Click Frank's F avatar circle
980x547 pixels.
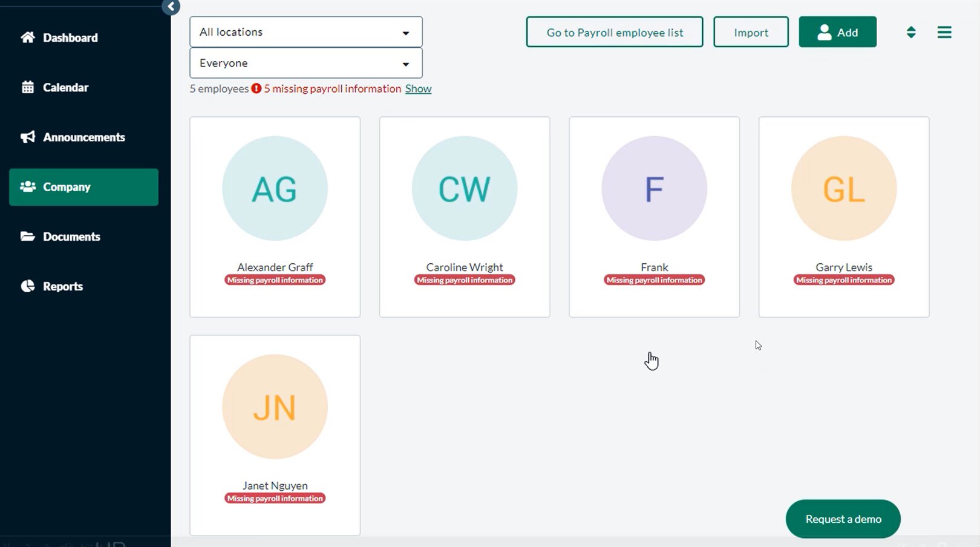click(654, 188)
